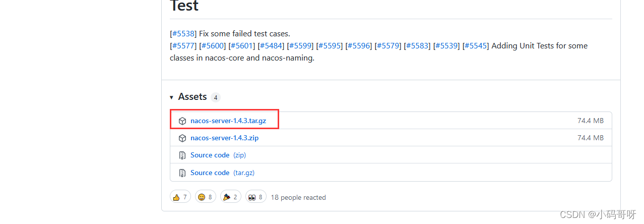Open issue #5579 link

(389, 46)
